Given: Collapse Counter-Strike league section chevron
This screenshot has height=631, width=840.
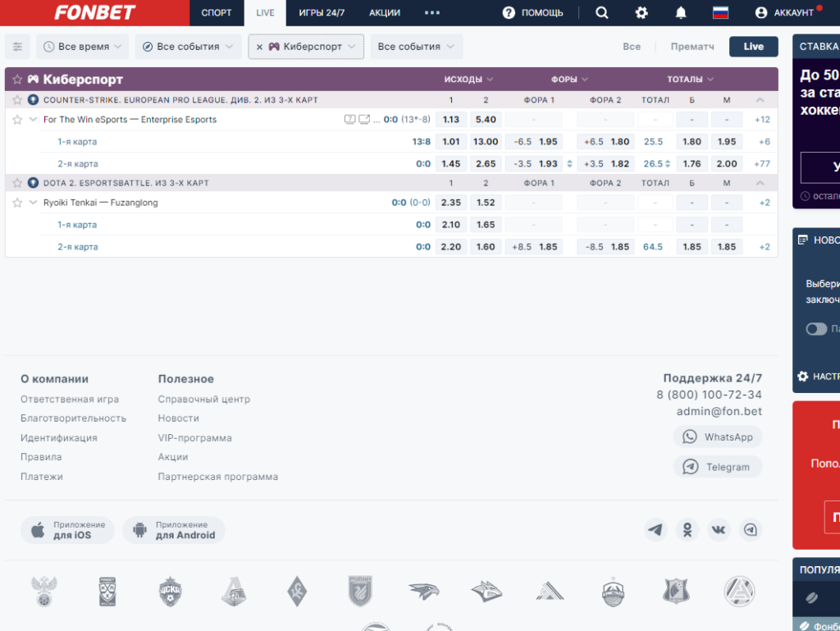Looking at the screenshot, I should pos(760,99).
